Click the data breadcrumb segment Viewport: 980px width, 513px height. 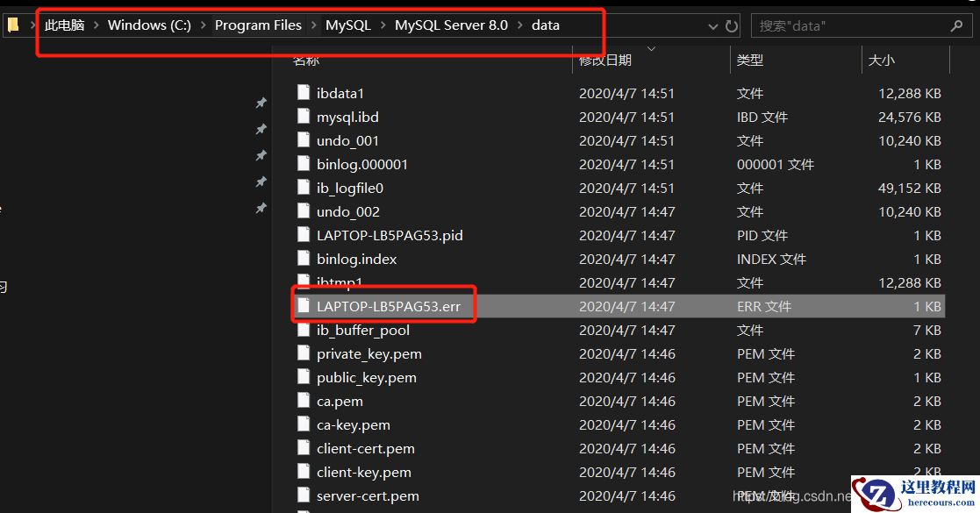546,25
